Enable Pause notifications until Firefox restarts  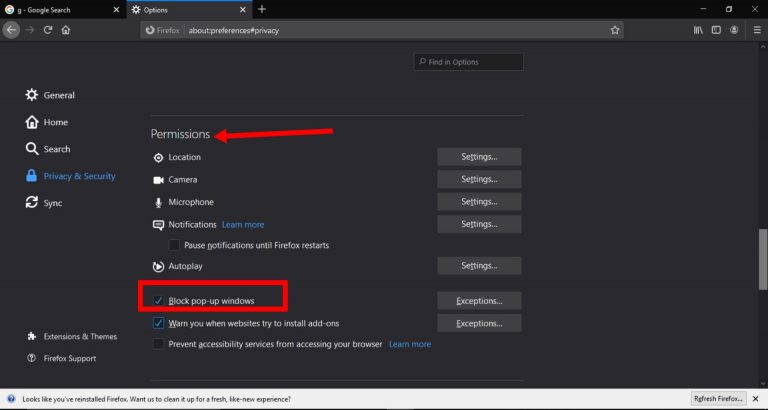click(174, 245)
